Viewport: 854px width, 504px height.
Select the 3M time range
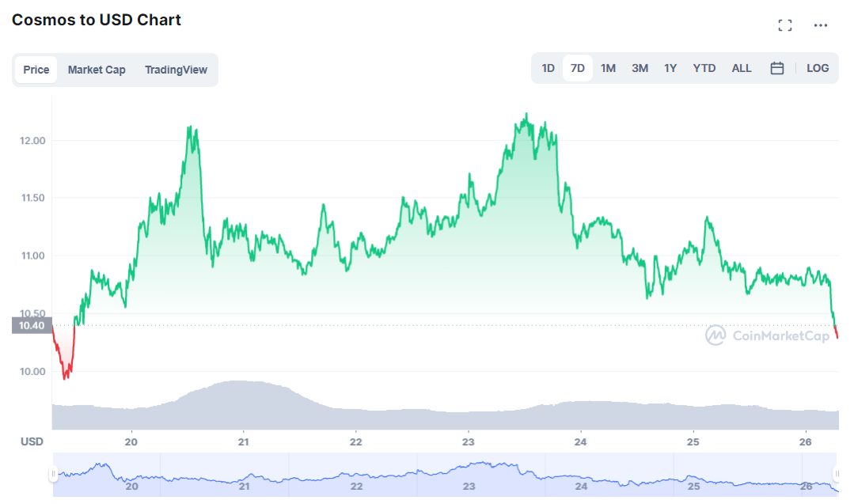[640, 68]
